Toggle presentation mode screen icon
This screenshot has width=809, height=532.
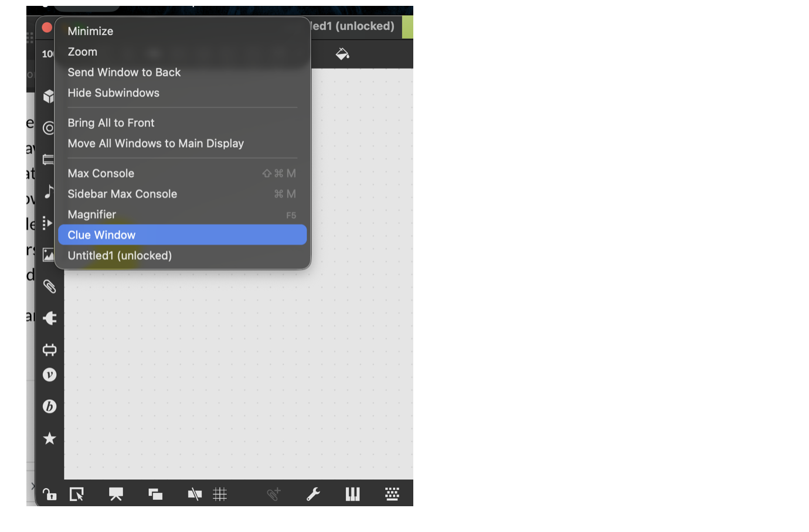(116, 495)
